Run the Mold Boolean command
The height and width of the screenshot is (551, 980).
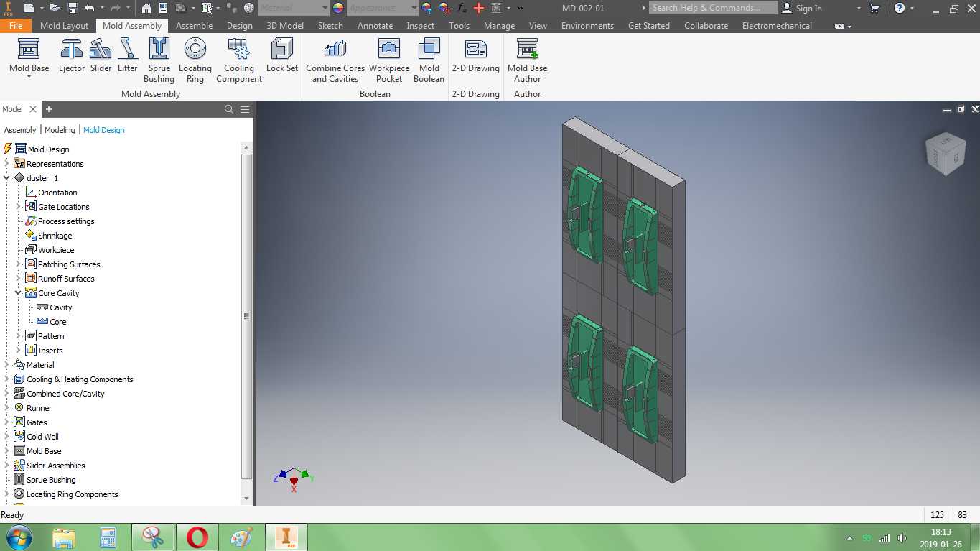[x=429, y=60]
